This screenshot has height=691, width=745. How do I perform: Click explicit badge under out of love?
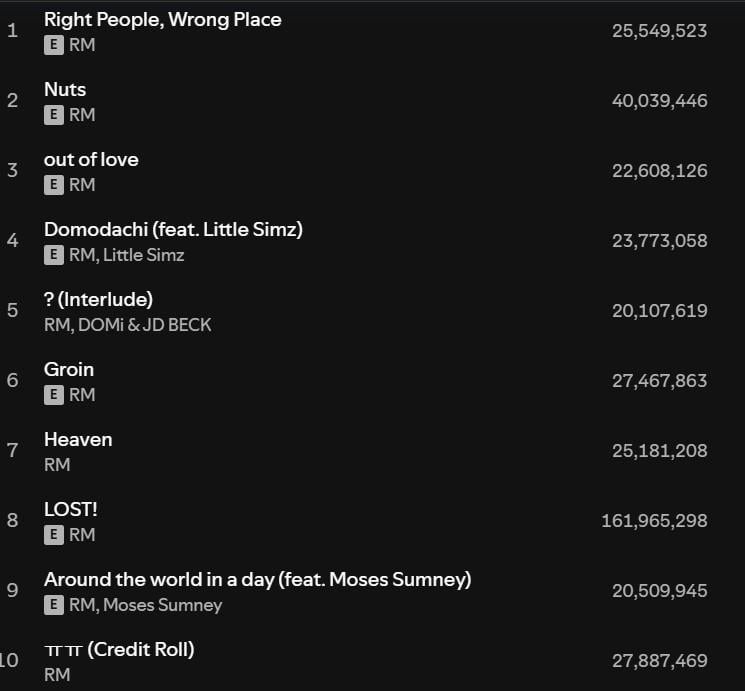54,185
